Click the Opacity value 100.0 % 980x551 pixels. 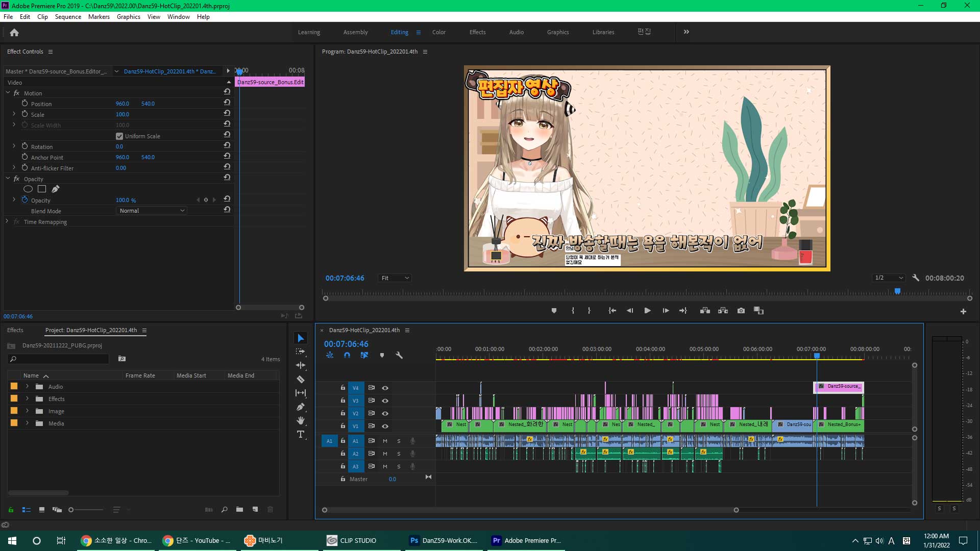(126, 200)
